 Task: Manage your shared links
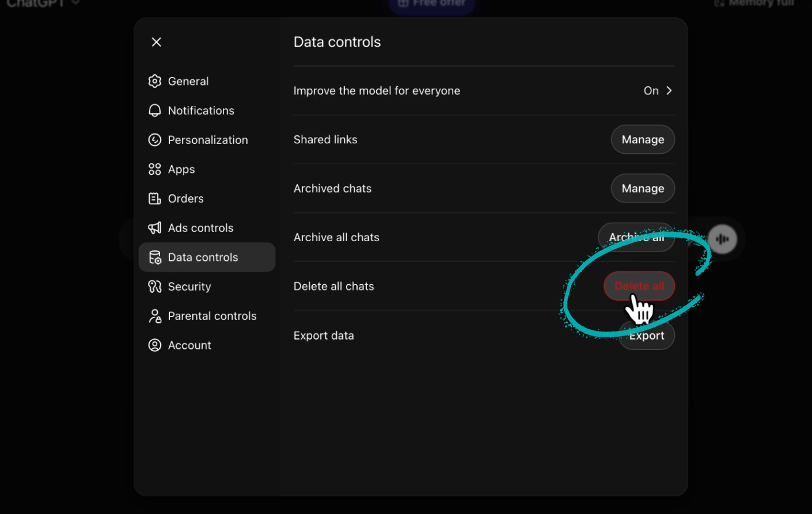pyautogui.click(x=643, y=139)
